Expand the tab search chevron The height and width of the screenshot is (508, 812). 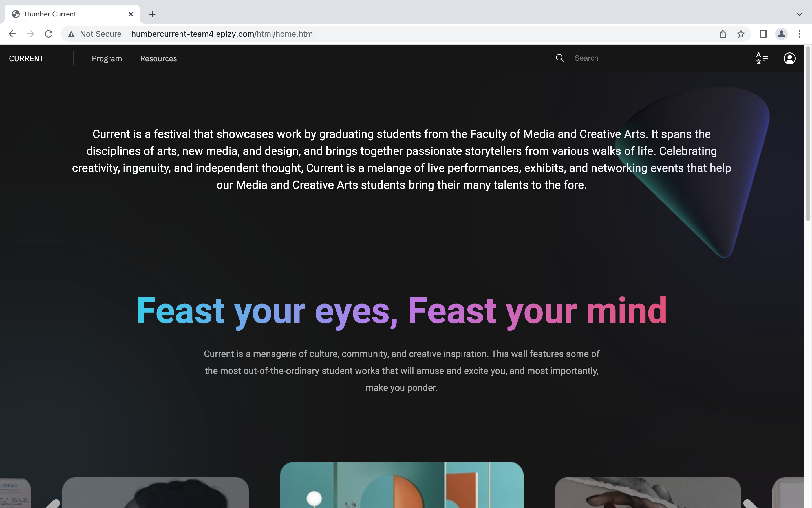point(800,14)
